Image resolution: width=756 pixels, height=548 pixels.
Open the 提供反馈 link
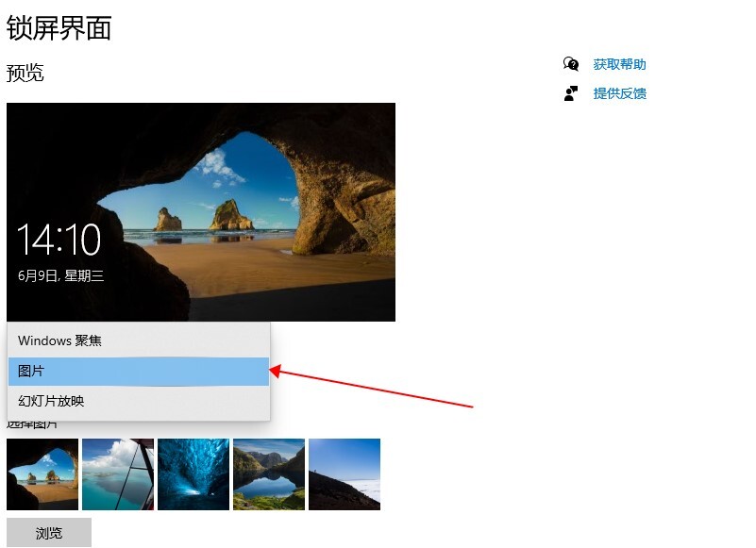(x=619, y=93)
